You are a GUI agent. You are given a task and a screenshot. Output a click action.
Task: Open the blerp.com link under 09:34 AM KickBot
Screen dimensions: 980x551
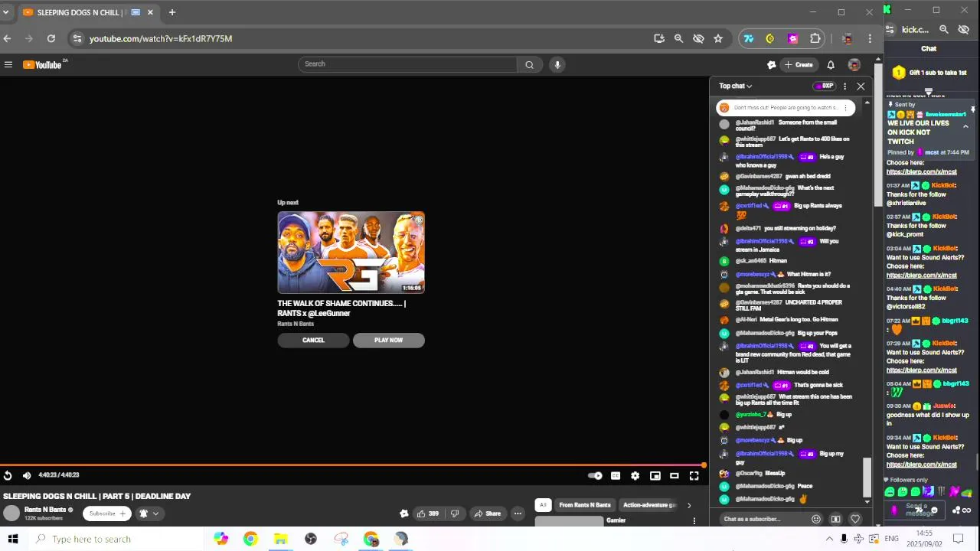point(922,465)
